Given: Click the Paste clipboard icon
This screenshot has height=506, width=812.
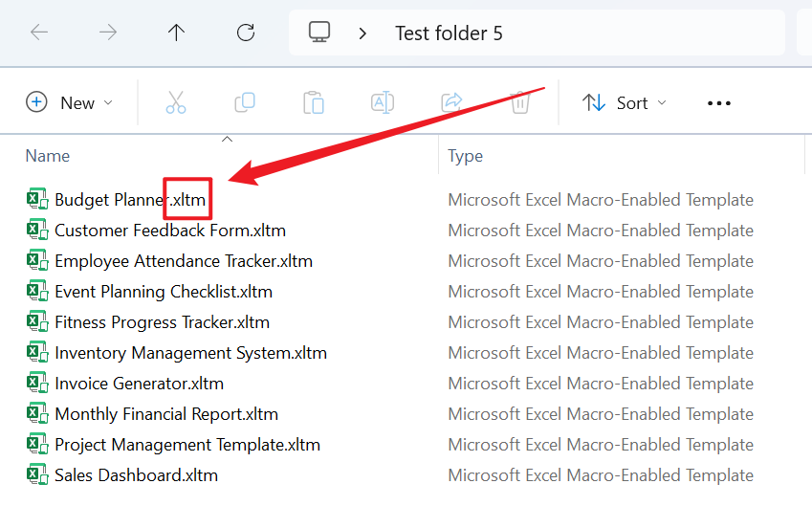Looking at the screenshot, I should coord(314,102).
